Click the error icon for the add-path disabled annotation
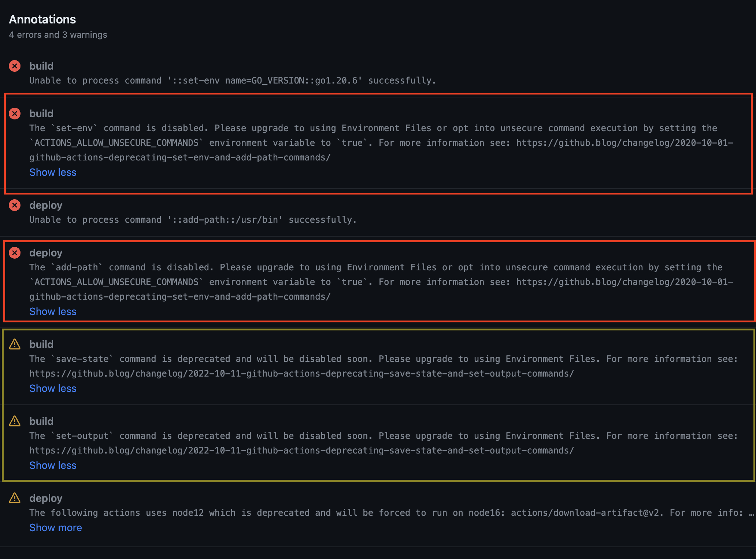Image resolution: width=756 pixels, height=559 pixels. (x=15, y=253)
